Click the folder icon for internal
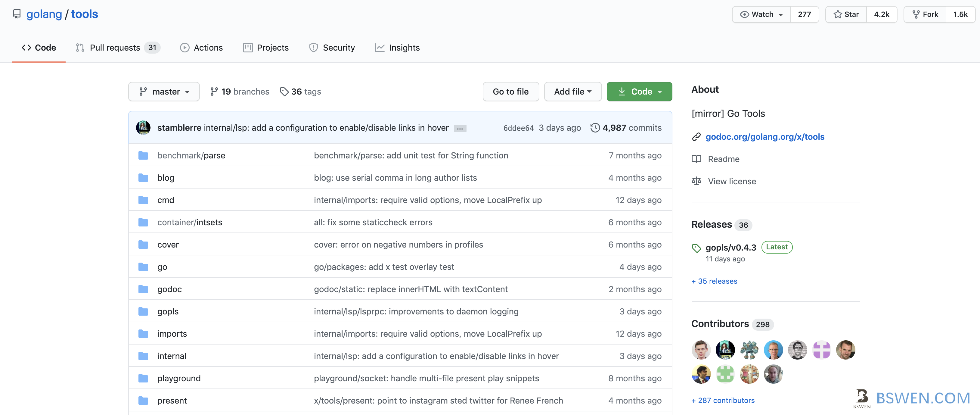Screen dimensions: 980x415 143,356
